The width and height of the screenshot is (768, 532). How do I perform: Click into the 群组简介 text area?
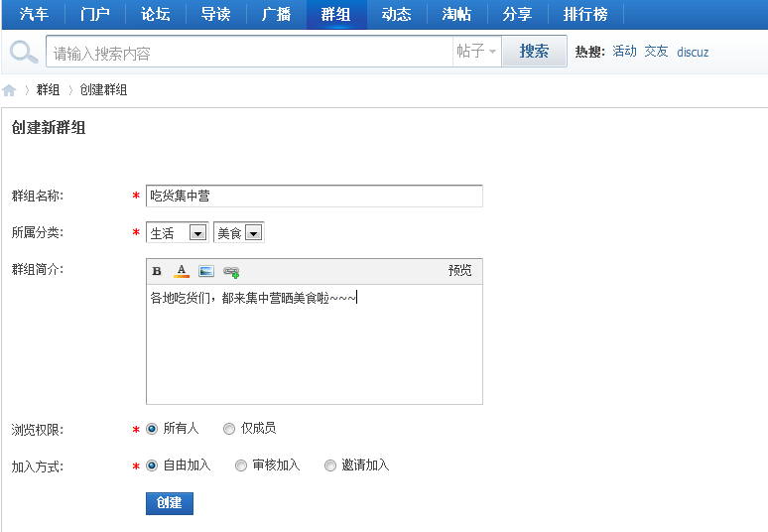[x=314, y=347]
